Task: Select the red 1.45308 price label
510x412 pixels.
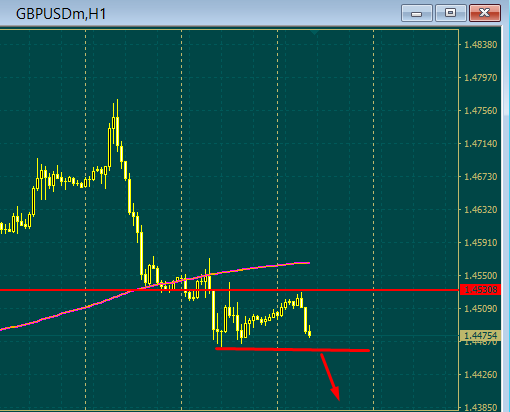Action: [480, 290]
